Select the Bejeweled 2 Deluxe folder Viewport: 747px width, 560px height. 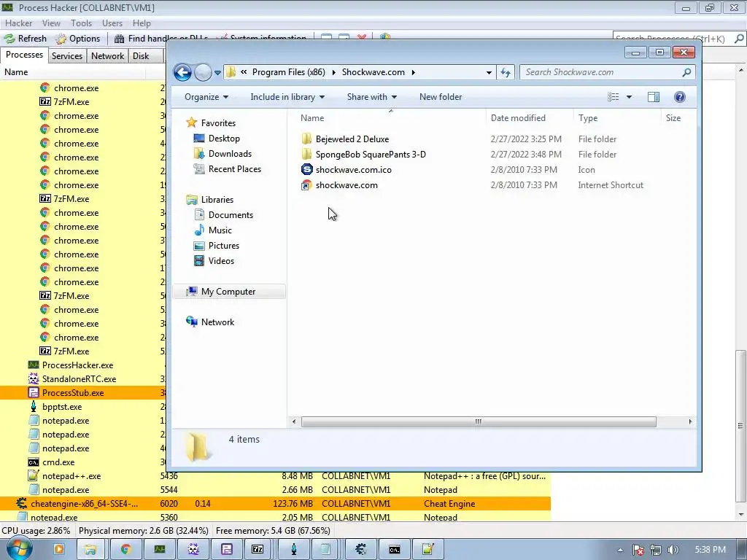point(352,139)
